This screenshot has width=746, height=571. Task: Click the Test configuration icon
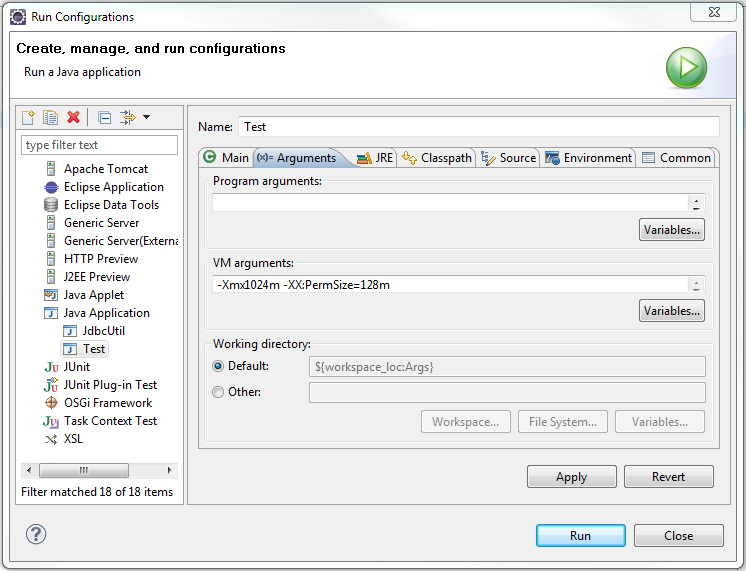pyautogui.click(x=70, y=349)
